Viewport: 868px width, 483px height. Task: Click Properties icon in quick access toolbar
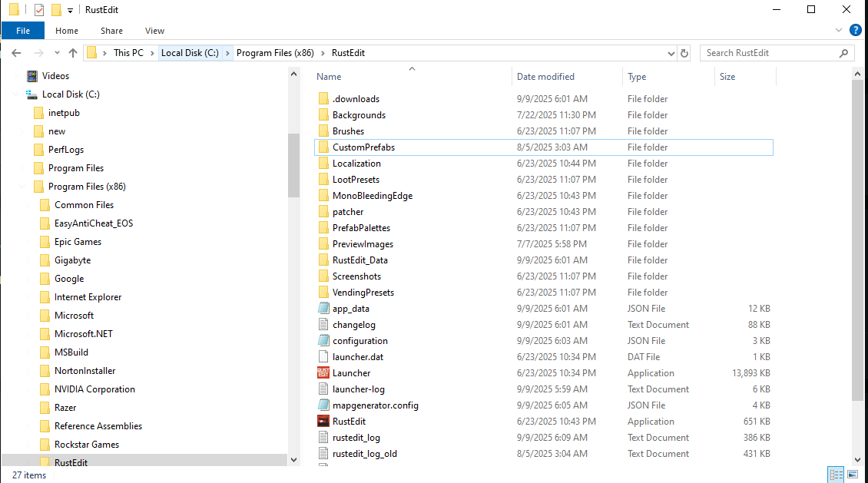coord(38,10)
